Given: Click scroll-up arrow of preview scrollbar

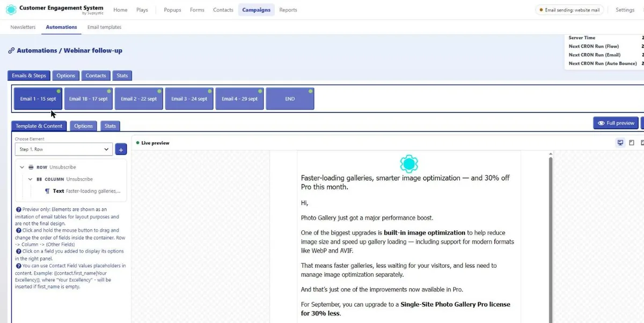Looking at the screenshot, I should (x=550, y=155).
